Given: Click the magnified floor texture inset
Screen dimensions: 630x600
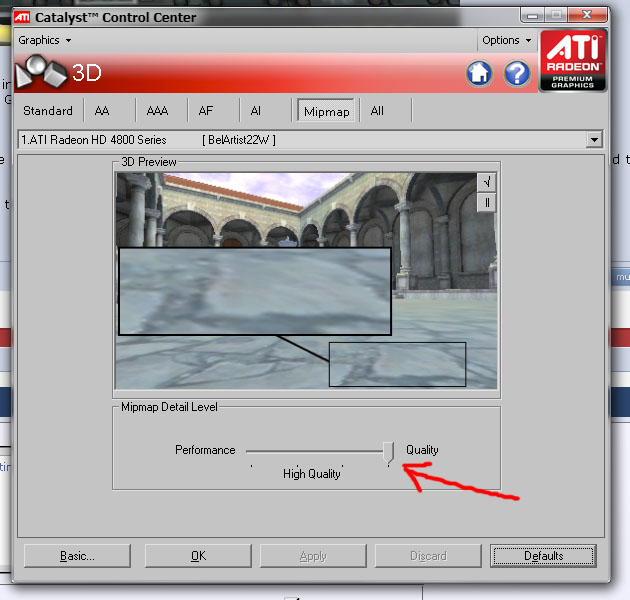Looking at the screenshot, I should click(255, 291).
